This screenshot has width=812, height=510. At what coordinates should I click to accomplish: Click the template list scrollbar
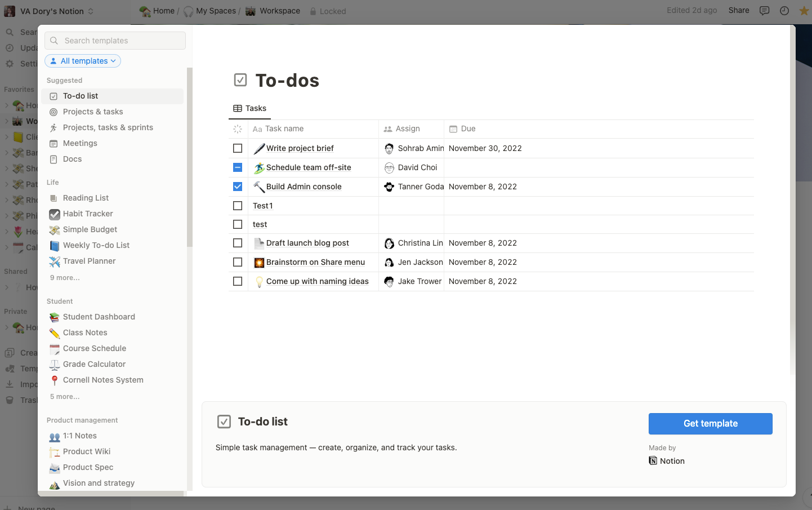190,158
